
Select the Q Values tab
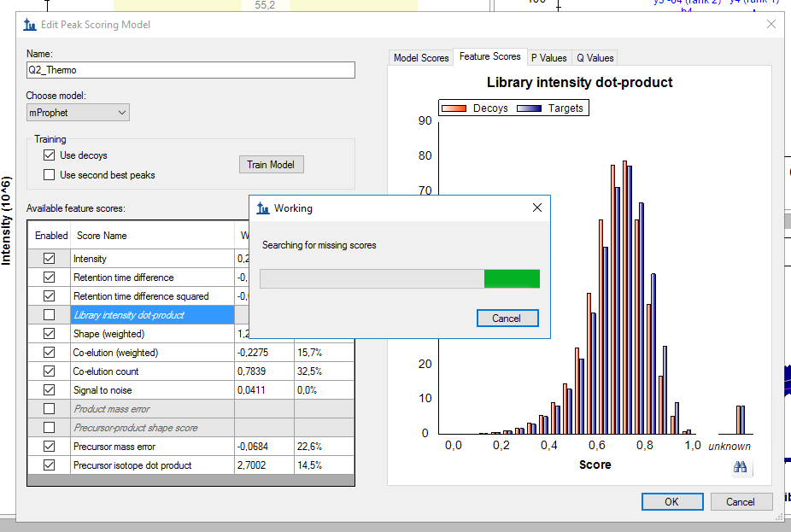click(595, 58)
